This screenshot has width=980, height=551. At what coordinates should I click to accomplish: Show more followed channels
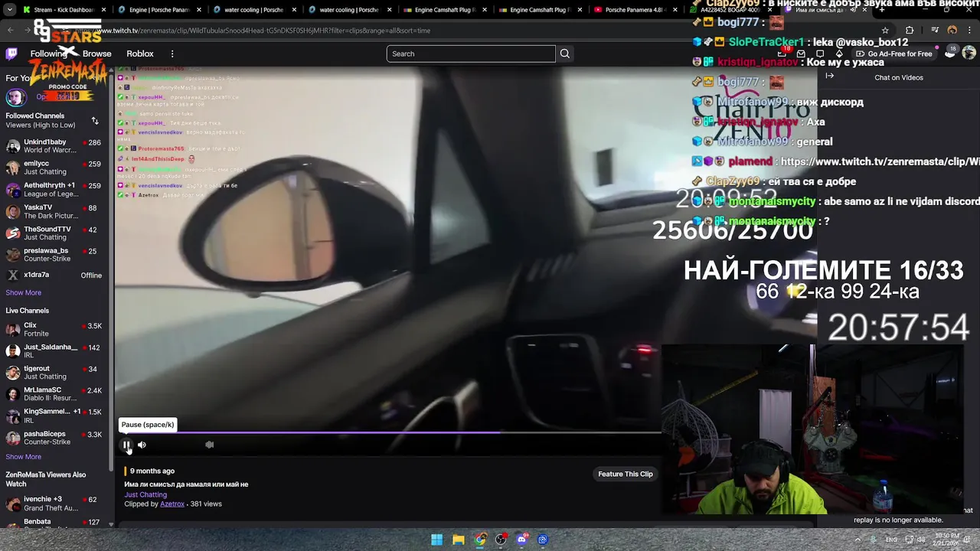(x=24, y=292)
